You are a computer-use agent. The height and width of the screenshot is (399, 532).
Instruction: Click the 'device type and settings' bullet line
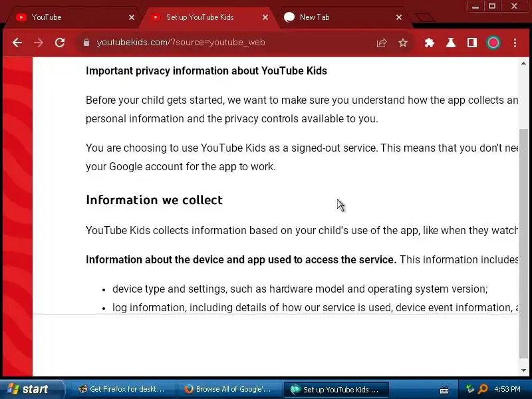click(x=300, y=289)
